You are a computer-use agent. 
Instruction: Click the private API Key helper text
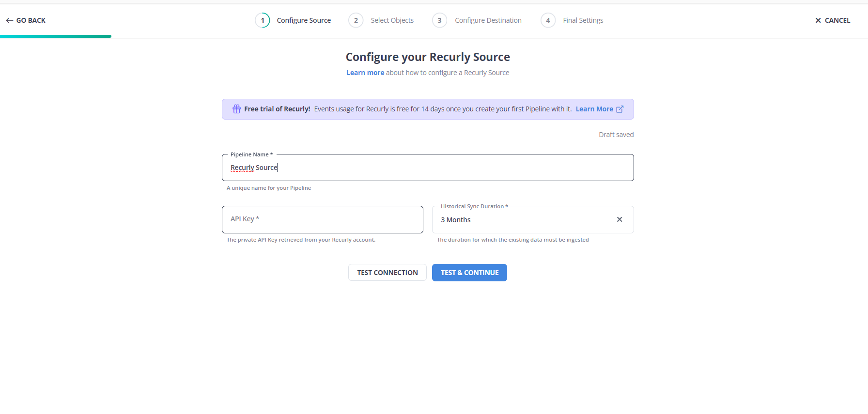[301, 240]
